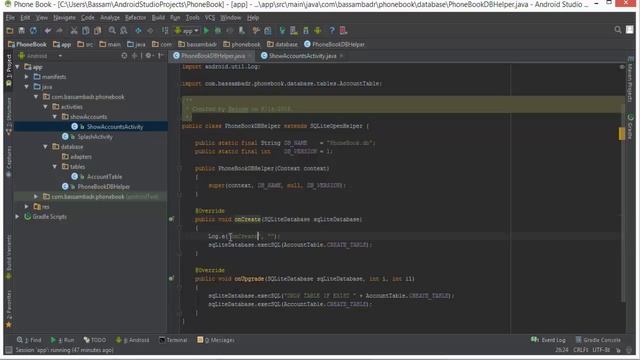
Task: Collapse the app module node
Action: (x=17, y=67)
